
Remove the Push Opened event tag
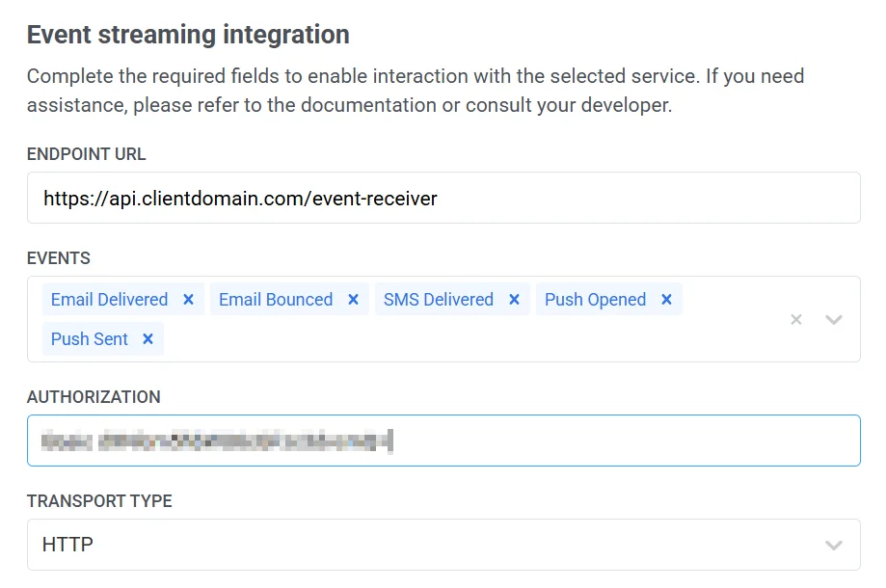pyautogui.click(x=666, y=300)
